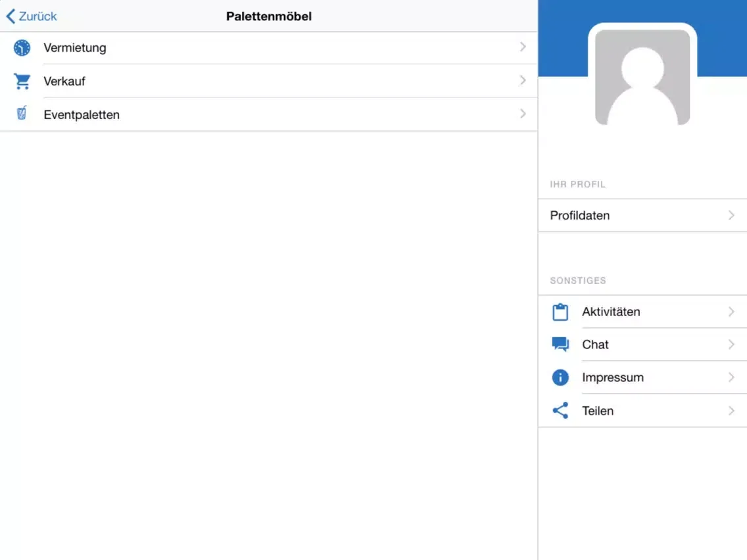The image size is (747, 560).
Task: Tap the Verkauf shopping cart icon
Action: tap(22, 82)
